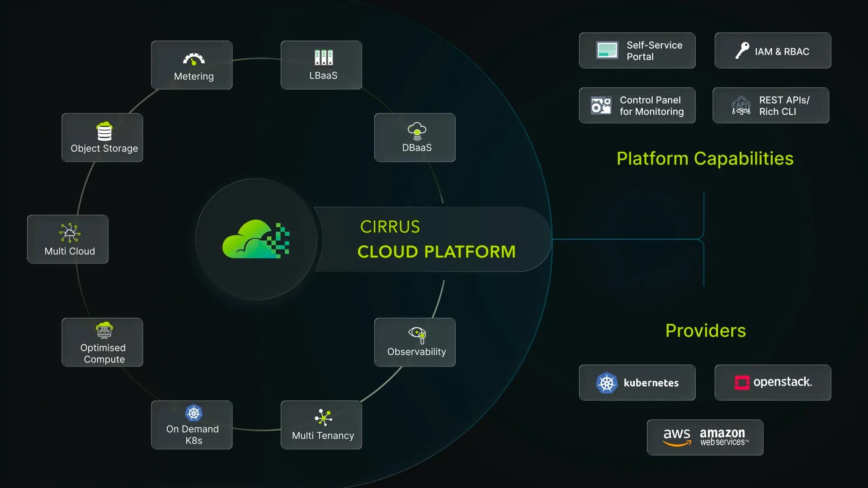Click the Multi Tenancy nodes icon

point(323,418)
